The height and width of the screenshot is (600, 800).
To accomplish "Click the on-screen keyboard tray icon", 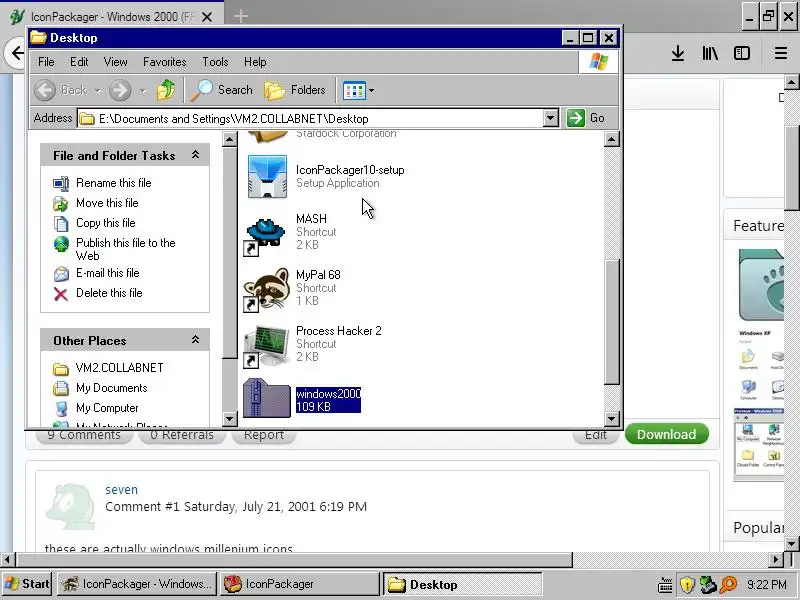I will [665, 585].
